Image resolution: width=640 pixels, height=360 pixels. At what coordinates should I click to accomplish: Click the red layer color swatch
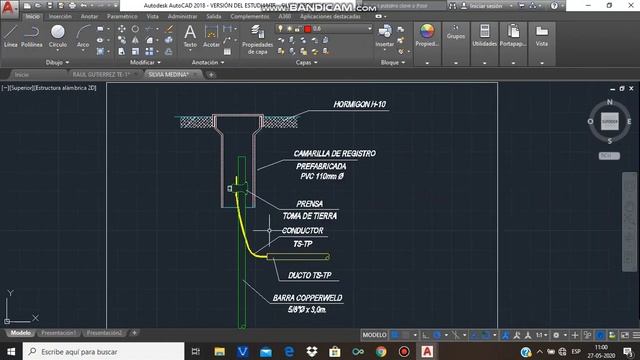pyautogui.click(x=308, y=29)
